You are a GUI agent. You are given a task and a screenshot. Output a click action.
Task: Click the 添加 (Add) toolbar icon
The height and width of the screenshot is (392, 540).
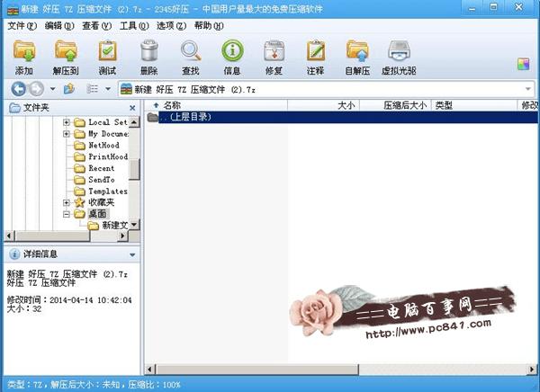(x=24, y=51)
